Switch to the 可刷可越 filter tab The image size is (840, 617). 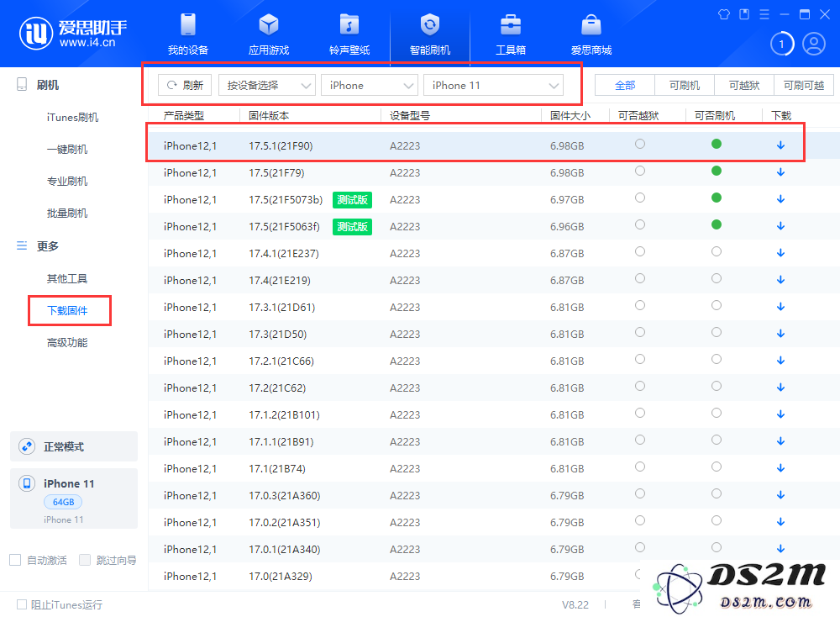(x=804, y=85)
